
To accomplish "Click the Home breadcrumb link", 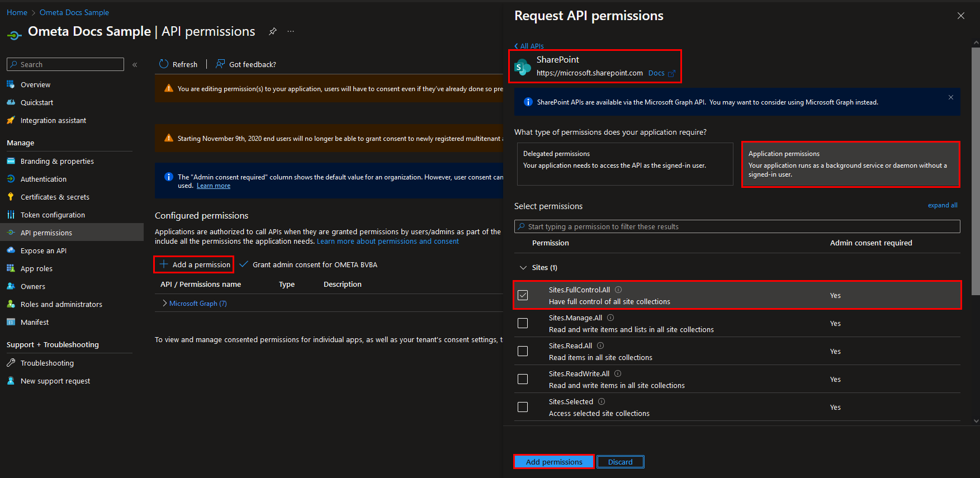I will pos(17,12).
